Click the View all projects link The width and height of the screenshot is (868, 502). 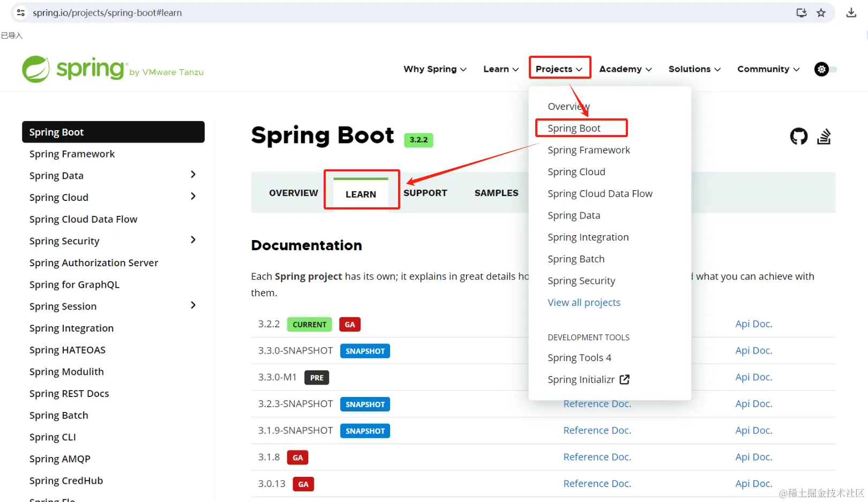click(x=583, y=302)
